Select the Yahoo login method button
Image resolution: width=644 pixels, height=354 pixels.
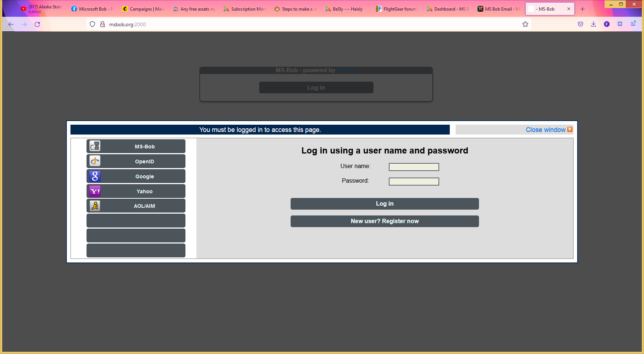tap(136, 191)
